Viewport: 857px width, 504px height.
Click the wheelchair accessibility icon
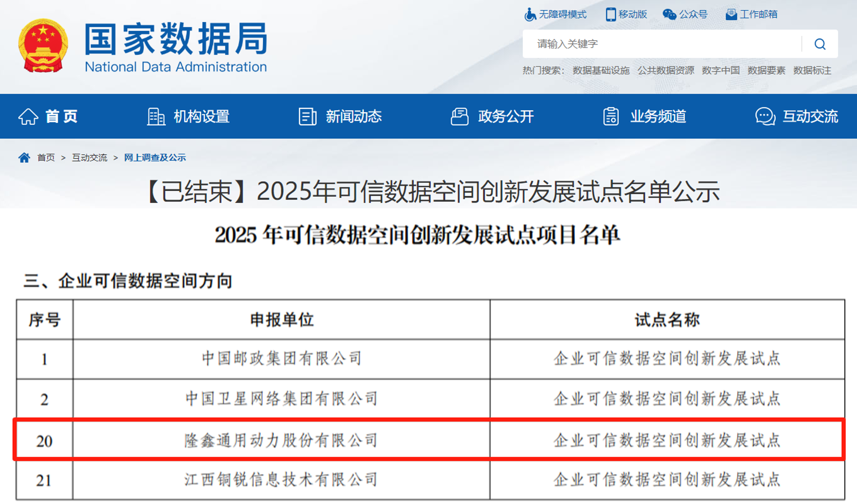point(530,14)
